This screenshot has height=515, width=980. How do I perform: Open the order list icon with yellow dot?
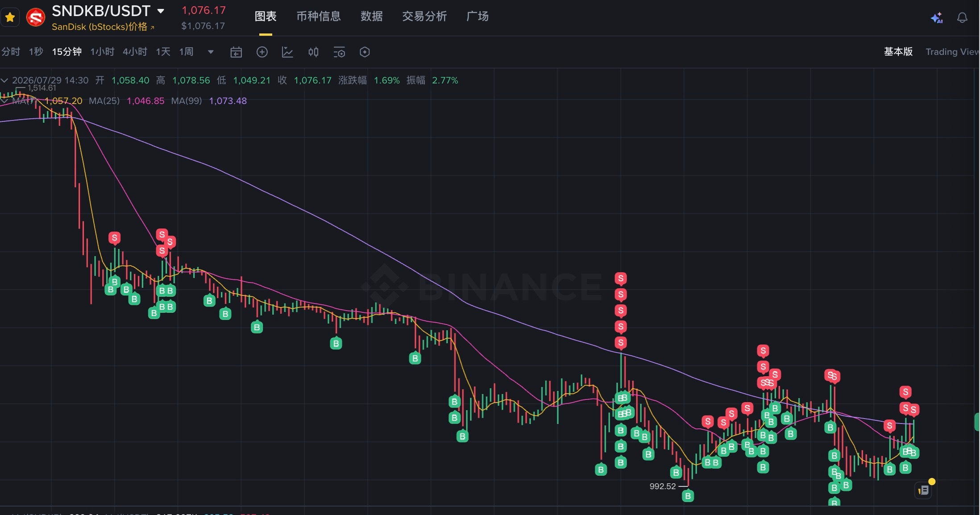(x=923, y=490)
